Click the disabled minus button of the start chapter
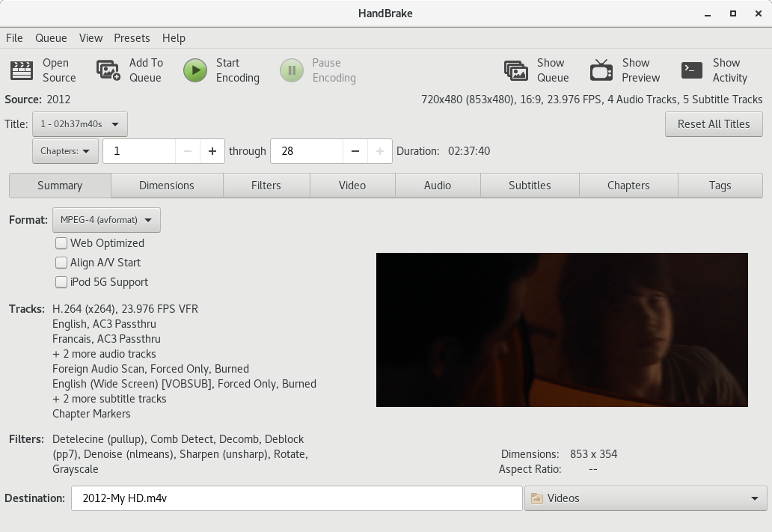Viewport: 772px width, 532px height. point(188,151)
